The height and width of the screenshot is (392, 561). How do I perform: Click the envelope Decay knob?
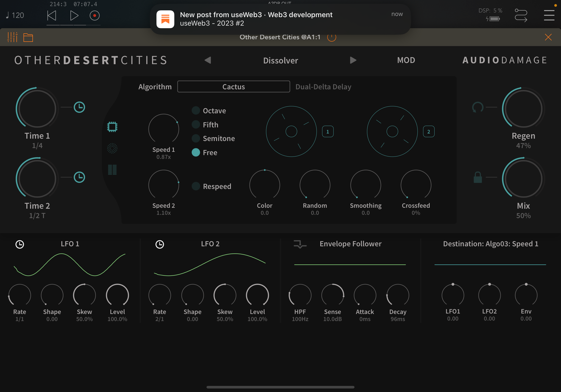[x=398, y=295]
